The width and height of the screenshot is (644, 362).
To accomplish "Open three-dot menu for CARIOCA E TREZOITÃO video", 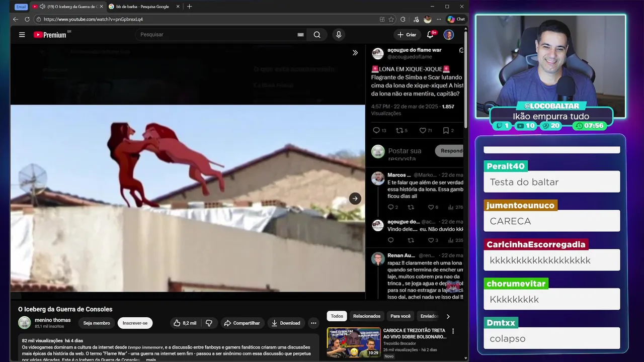I will (x=453, y=331).
